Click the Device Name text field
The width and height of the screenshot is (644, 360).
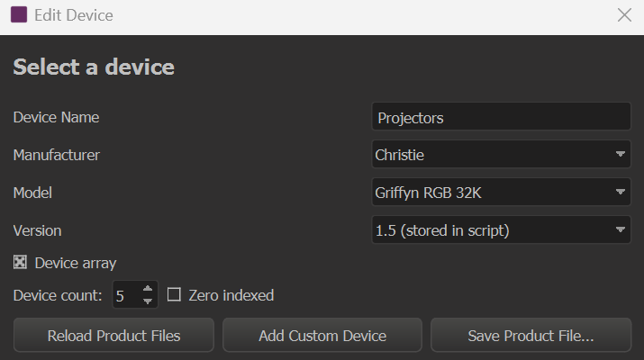(x=501, y=117)
